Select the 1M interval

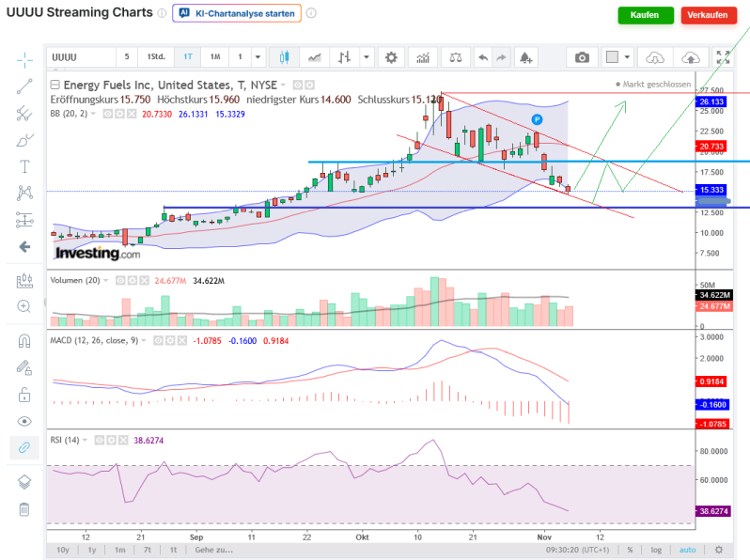coord(215,57)
